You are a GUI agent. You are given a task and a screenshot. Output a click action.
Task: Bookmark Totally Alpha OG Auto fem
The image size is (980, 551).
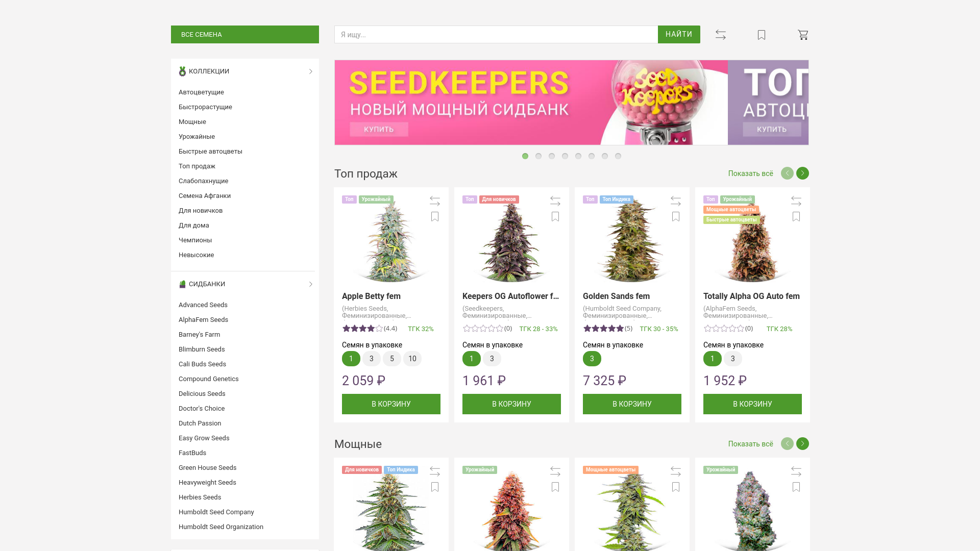796,217
